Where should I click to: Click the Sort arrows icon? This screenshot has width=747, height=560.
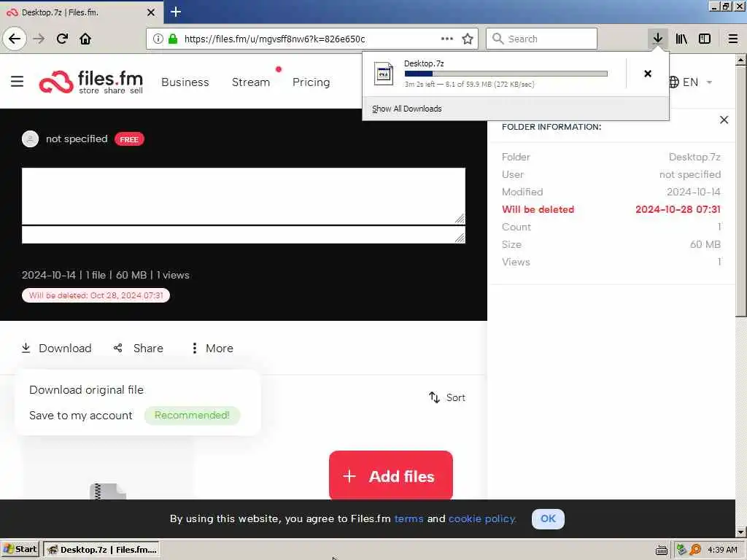pyautogui.click(x=434, y=397)
